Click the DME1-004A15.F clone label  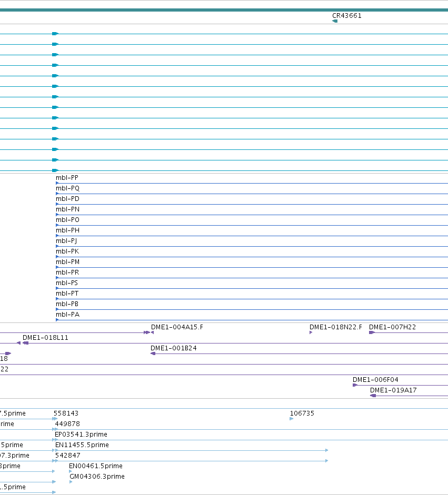pyautogui.click(x=177, y=327)
